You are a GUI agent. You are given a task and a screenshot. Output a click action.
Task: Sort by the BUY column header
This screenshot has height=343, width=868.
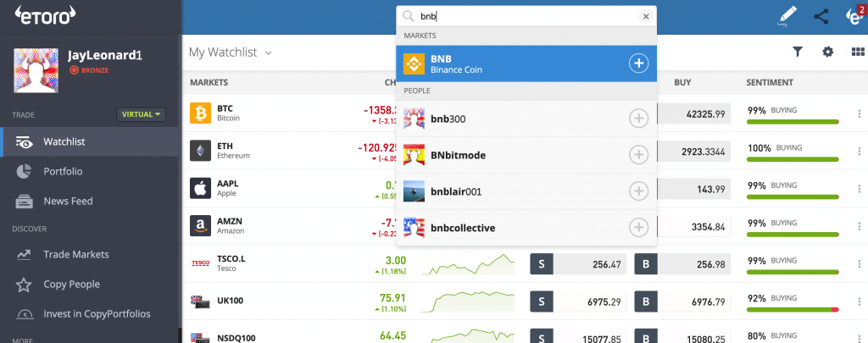click(x=682, y=82)
